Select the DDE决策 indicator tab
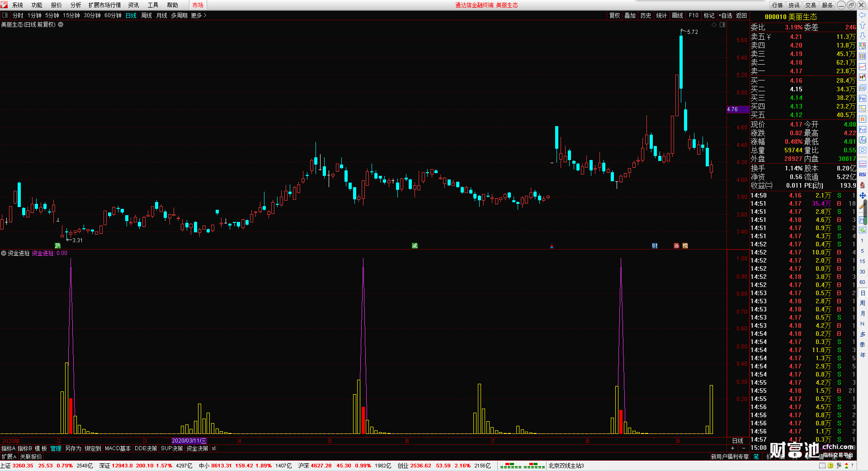The width and height of the screenshot is (868, 471). pyautogui.click(x=146, y=448)
